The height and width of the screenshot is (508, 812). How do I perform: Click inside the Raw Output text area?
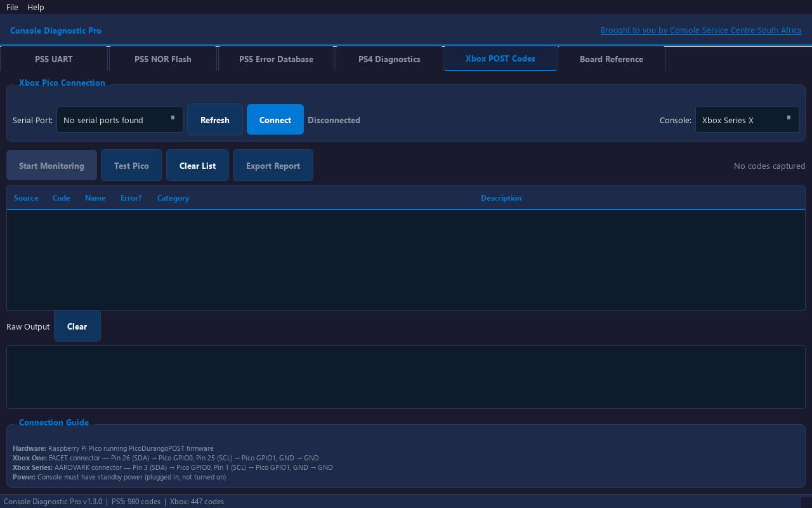click(406, 377)
